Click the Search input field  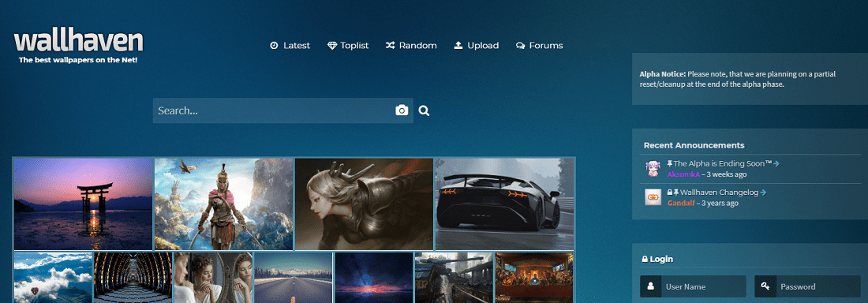click(x=274, y=110)
